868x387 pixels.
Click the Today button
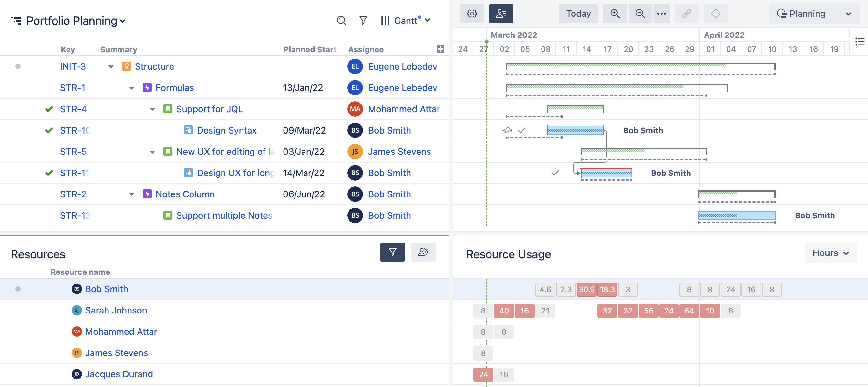pos(578,14)
